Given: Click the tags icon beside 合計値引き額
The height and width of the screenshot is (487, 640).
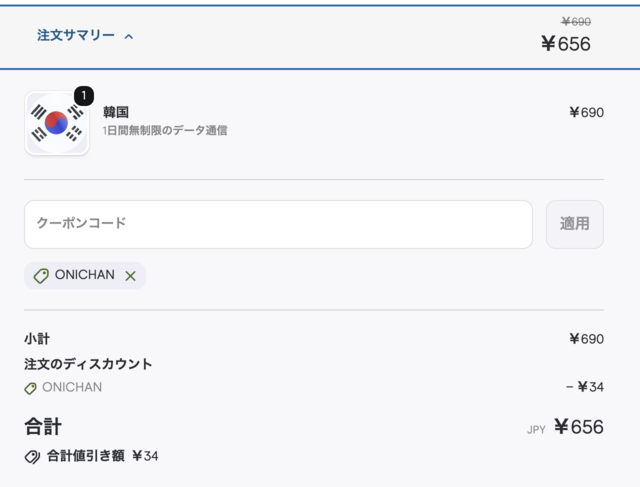Looking at the screenshot, I should [32, 456].
